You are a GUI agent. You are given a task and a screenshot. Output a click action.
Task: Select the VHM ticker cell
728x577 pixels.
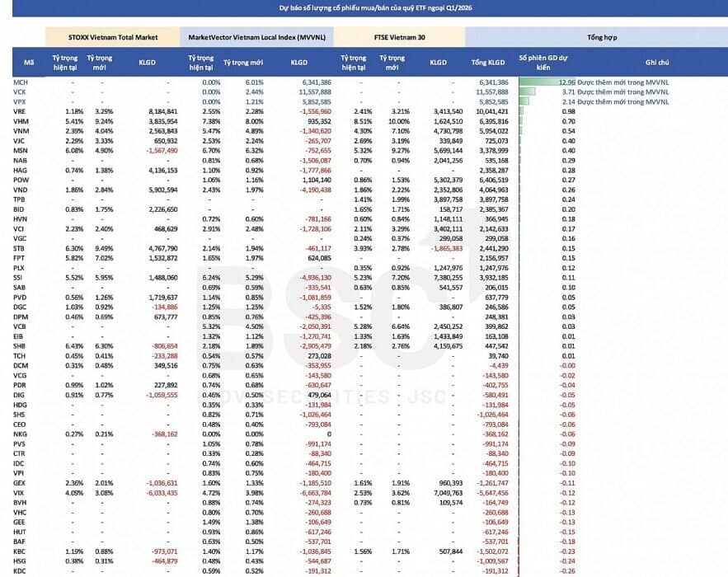[21, 121]
